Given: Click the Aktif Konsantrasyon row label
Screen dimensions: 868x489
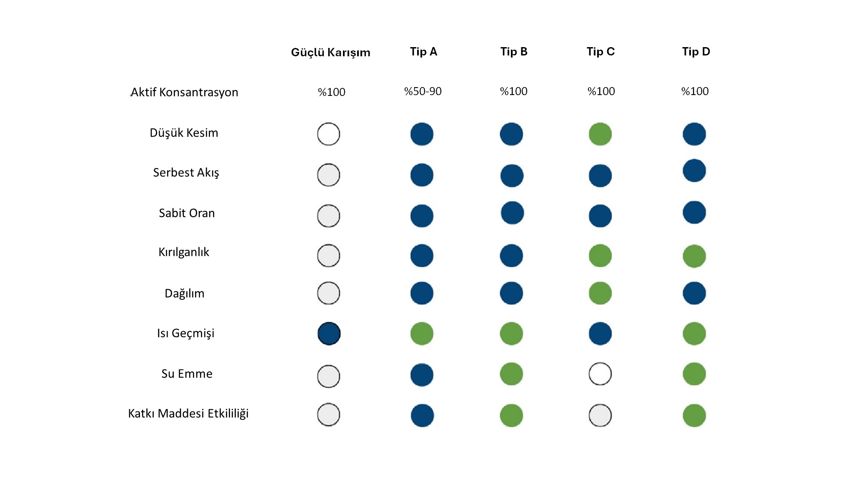Looking at the screenshot, I should (184, 92).
